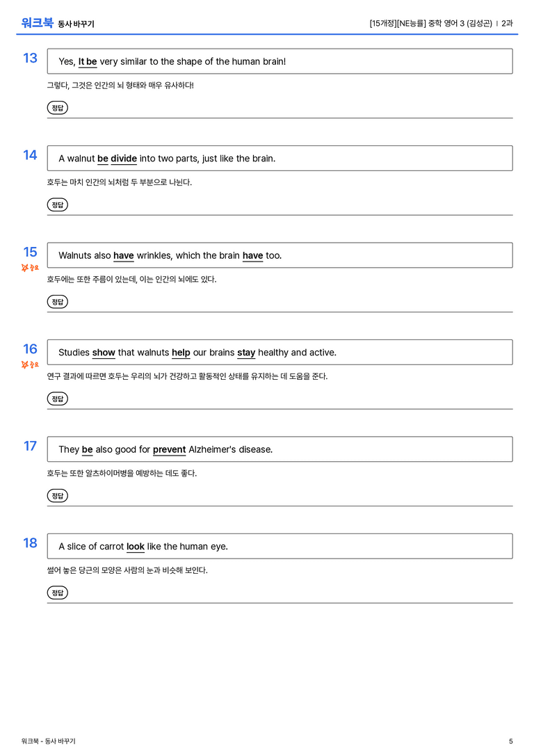Click the 정답 badge under question 15

click(x=57, y=302)
